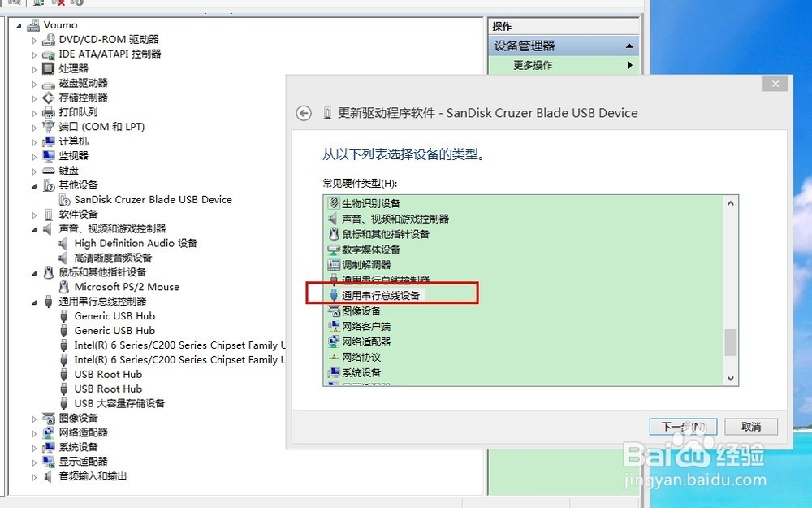Select 鼠标和其他指针设备 in hardware type list
812x508 pixels.
coord(385,234)
